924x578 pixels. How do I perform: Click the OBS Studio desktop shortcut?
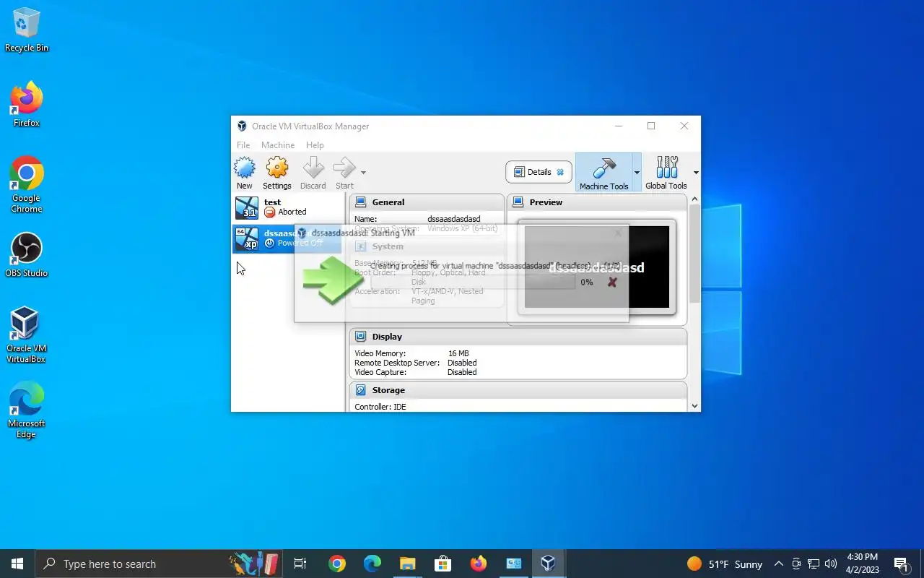pyautogui.click(x=27, y=255)
